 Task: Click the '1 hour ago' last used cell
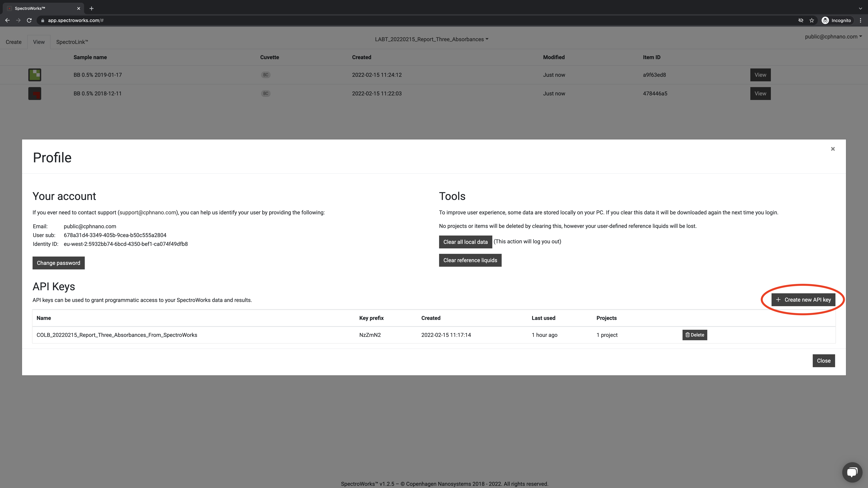[x=544, y=335]
